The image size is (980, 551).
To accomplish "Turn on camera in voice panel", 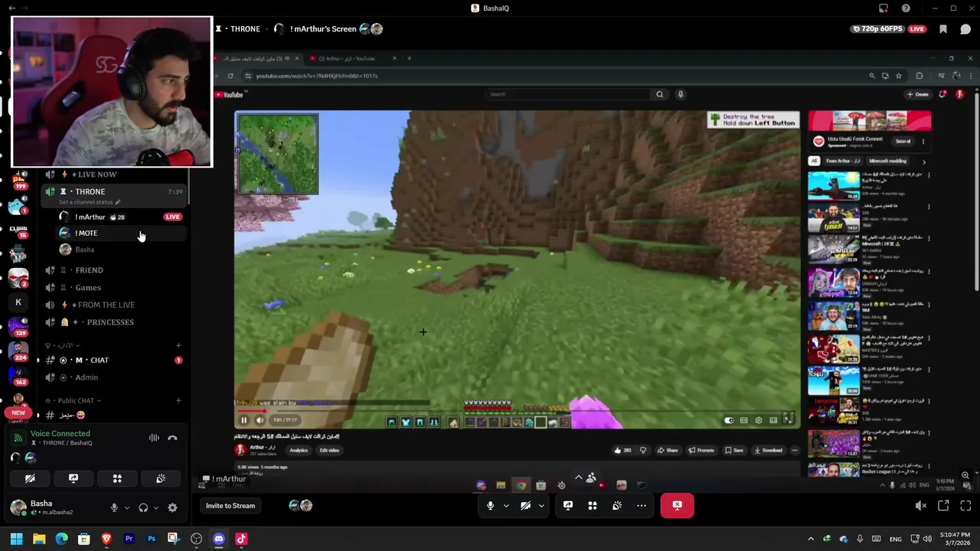I will 30,478.
